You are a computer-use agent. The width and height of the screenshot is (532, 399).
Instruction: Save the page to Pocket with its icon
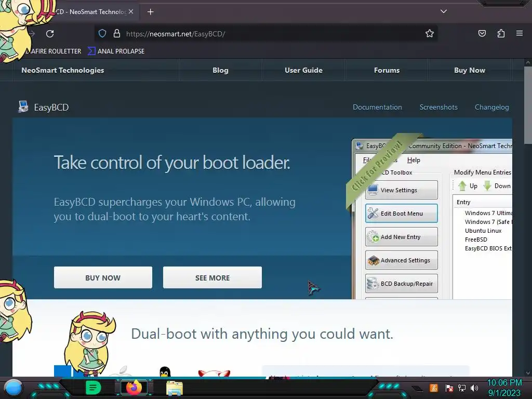[482, 33]
